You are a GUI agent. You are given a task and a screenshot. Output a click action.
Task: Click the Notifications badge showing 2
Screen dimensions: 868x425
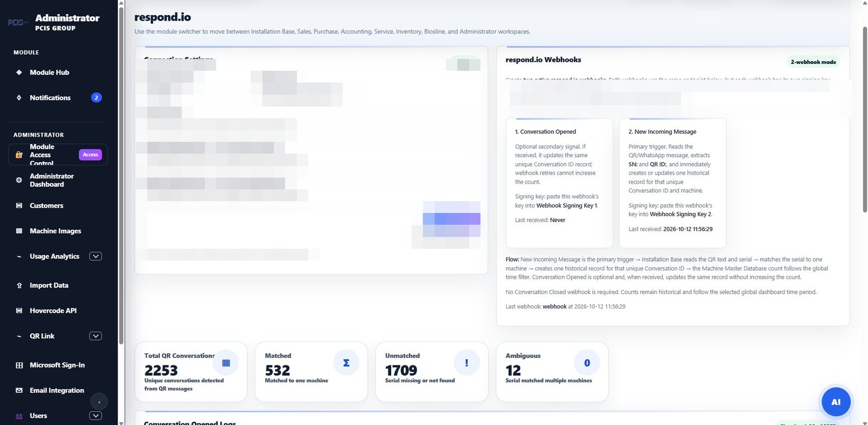point(96,98)
